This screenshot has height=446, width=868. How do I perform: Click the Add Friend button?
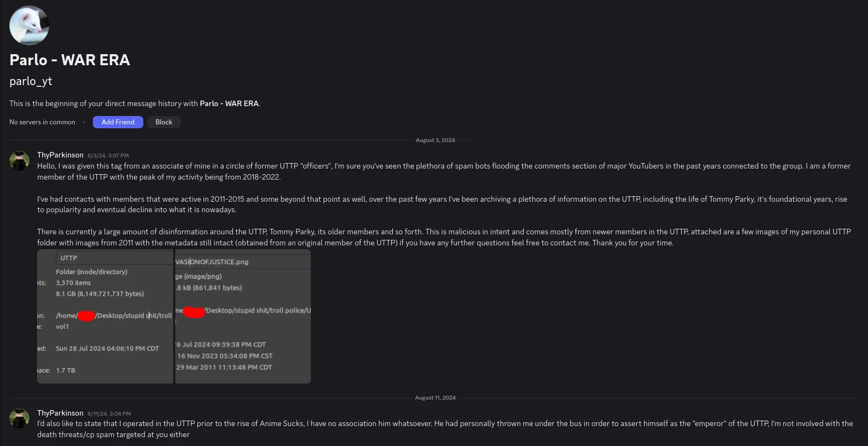[x=118, y=122]
